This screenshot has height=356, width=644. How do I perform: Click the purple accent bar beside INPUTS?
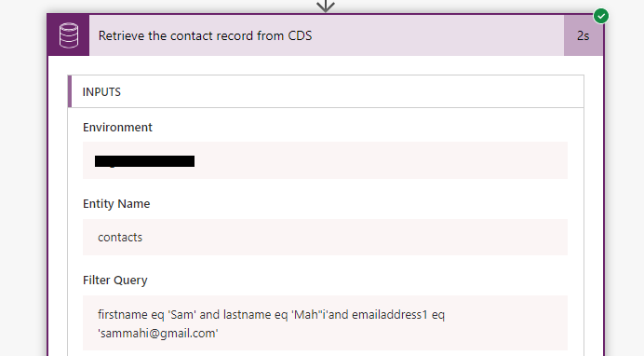(x=70, y=91)
